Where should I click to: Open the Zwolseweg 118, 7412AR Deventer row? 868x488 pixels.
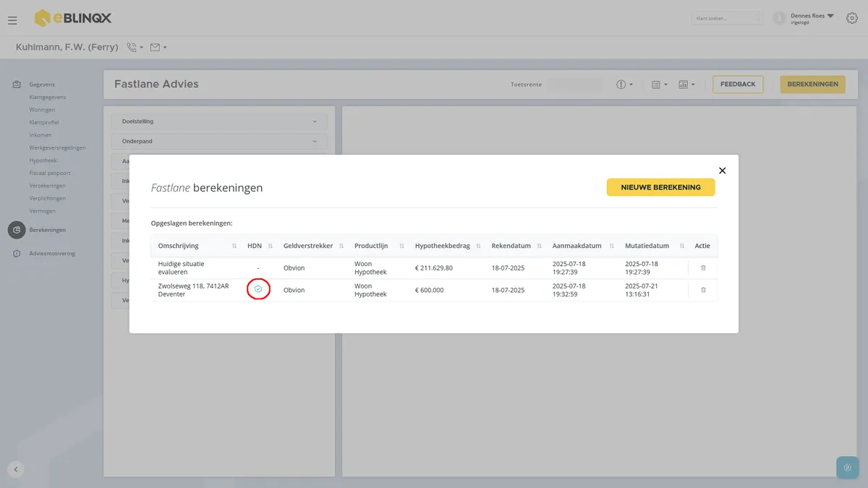point(434,290)
